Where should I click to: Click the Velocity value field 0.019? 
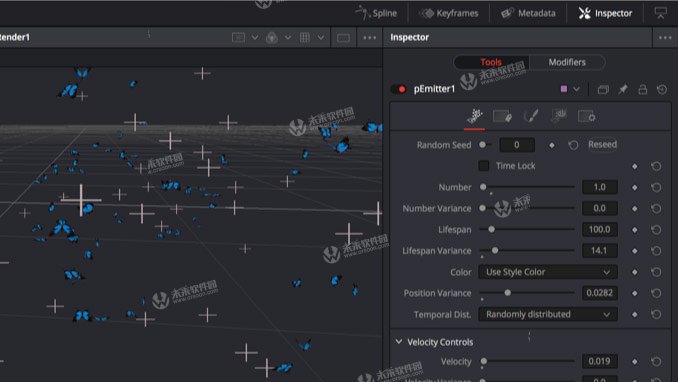click(x=600, y=361)
